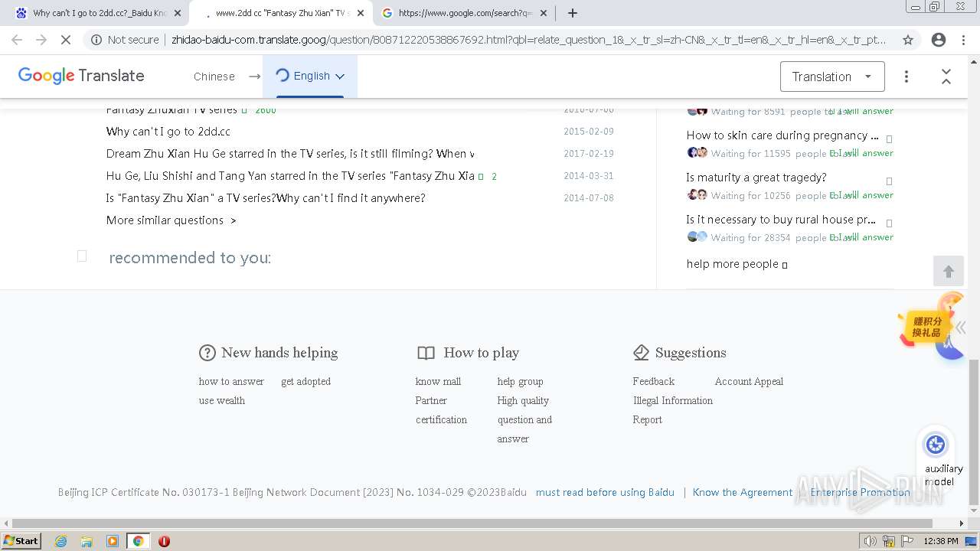
Task: Open 'must read before using Baidu' link
Action: point(605,492)
